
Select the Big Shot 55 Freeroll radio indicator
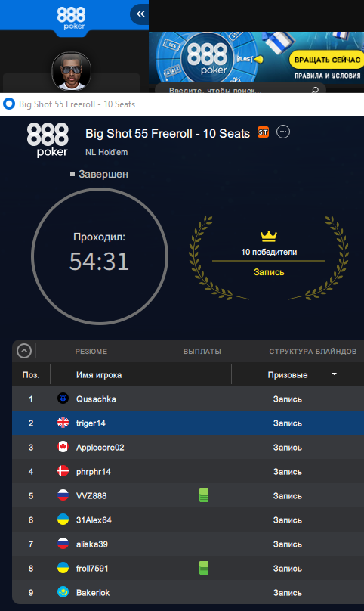(x=9, y=104)
